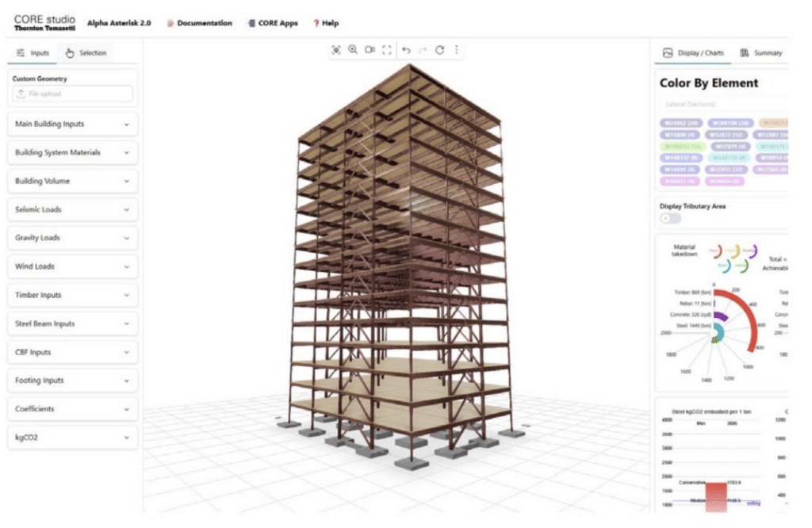The width and height of the screenshot is (812, 528).
Task: Expand the Seismic Loads section
Action: click(x=72, y=210)
